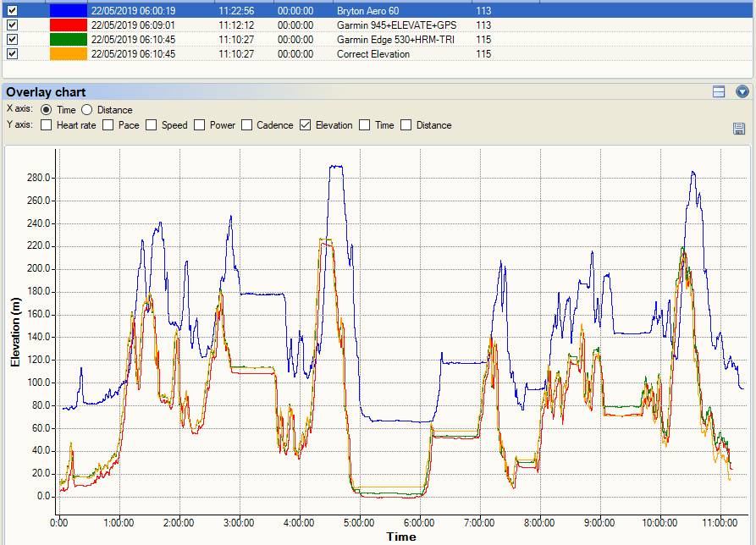This screenshot has width=756, height=545.
Task: Select the Correct Elevation activity row
Action: (378, 53)
